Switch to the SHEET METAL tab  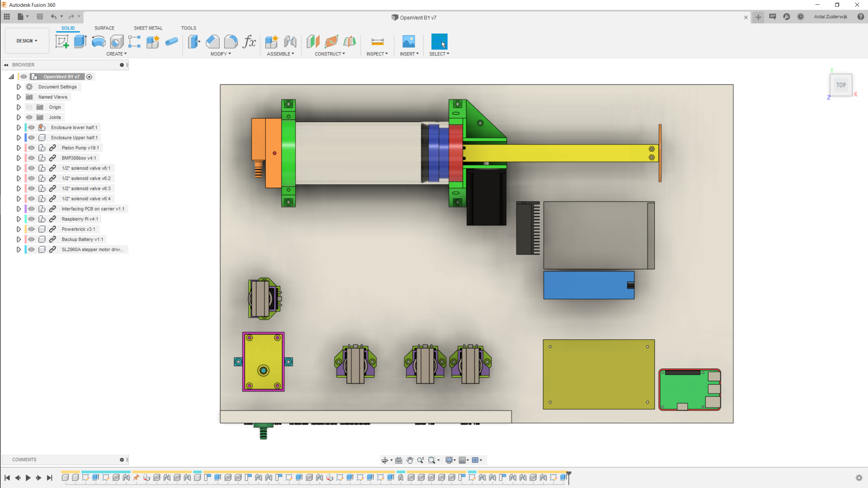[x=148, y=28]
